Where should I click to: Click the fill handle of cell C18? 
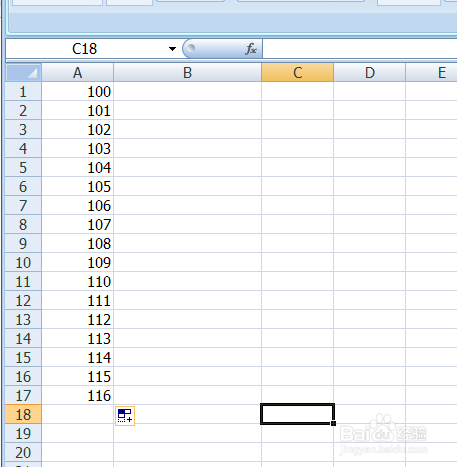[333, 423]
